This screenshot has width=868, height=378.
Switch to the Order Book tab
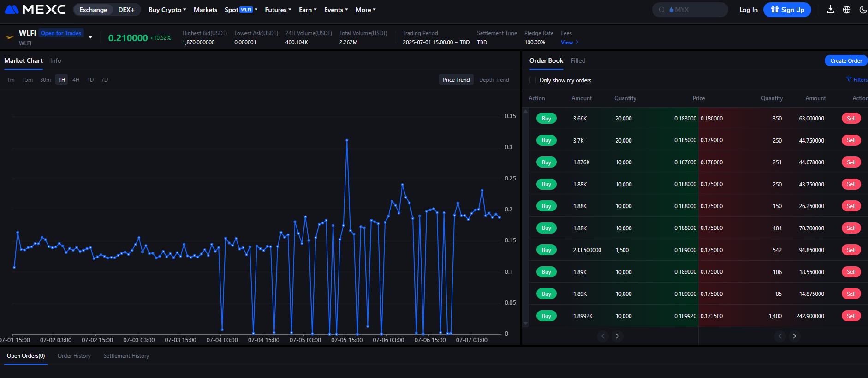[546, 60]
